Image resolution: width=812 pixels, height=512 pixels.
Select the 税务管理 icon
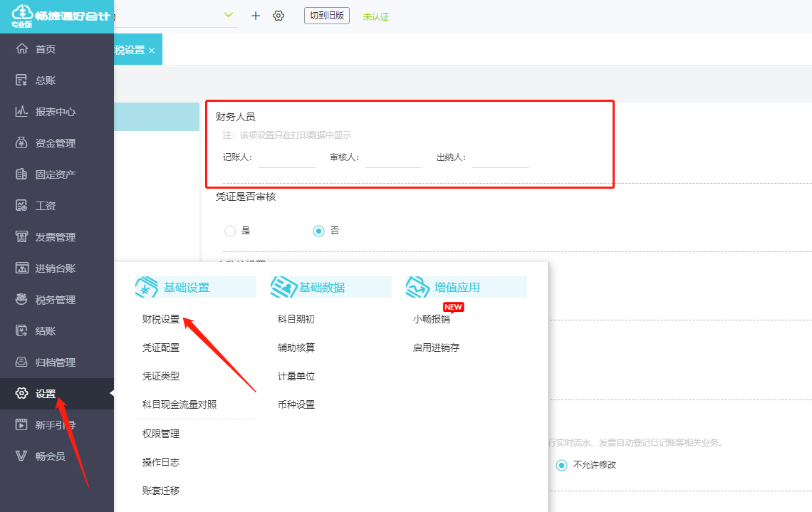pos(22,299)
